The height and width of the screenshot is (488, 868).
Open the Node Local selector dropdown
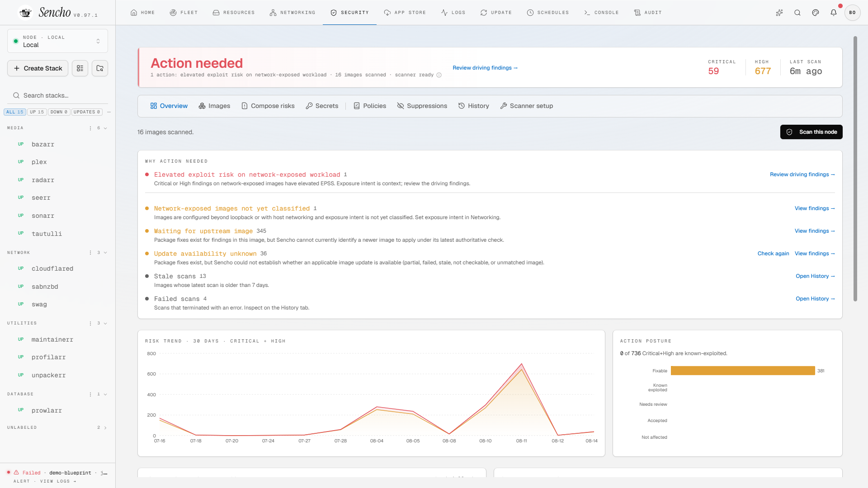coord(57,41)
